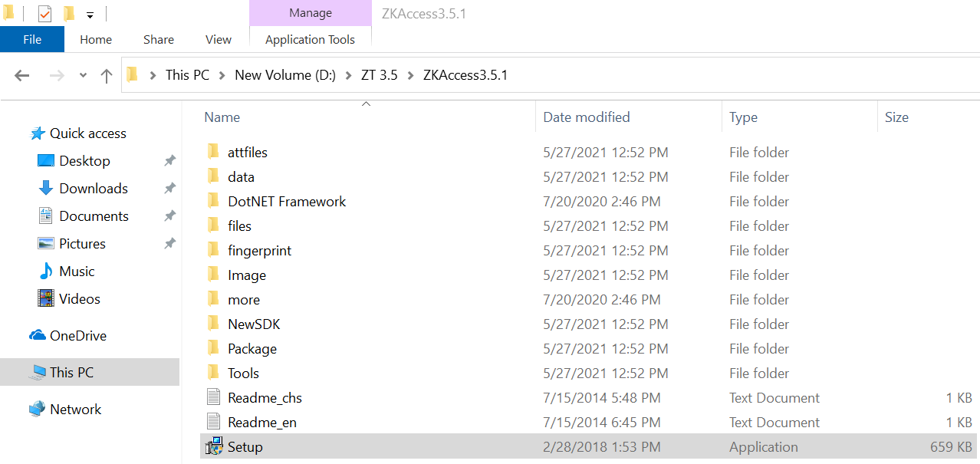This screenshot has width=980, height=464.
Task: Unpin Desktop from Quick access
Action: click(169, 160)
